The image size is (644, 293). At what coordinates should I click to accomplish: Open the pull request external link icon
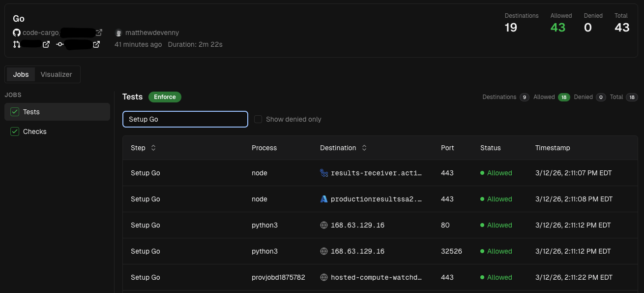(46, 44)
